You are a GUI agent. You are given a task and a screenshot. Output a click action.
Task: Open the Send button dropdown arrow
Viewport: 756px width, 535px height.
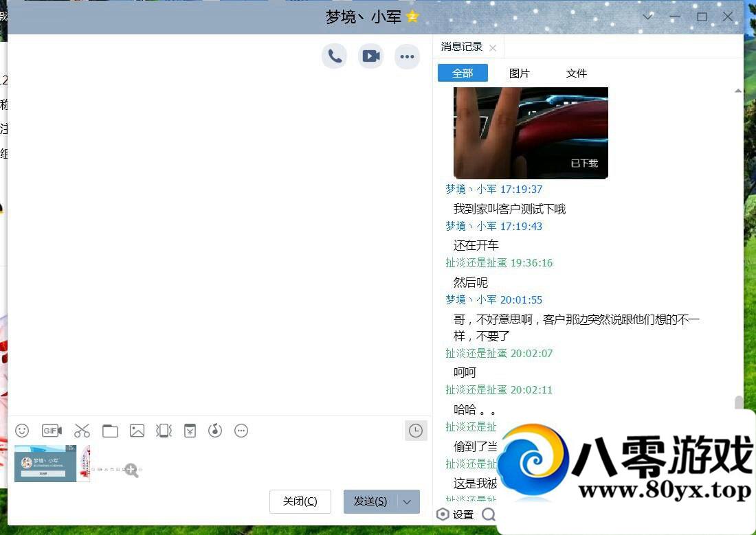(407, 501)
